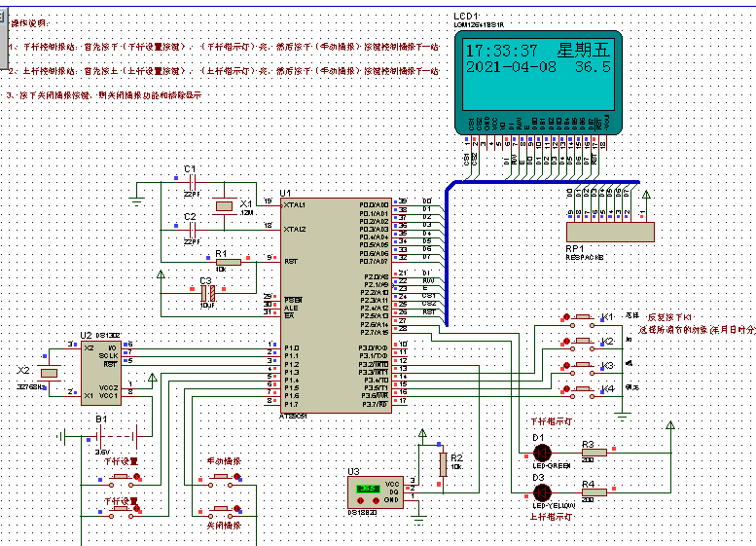Click the R1 10k resistor
This screenshot has width=756, height=546.
[229, 262]
